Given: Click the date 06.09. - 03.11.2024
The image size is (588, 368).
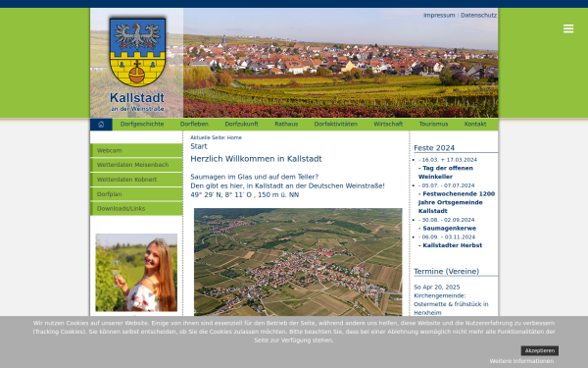Looking at the screenshot, I should coord(447,237).
